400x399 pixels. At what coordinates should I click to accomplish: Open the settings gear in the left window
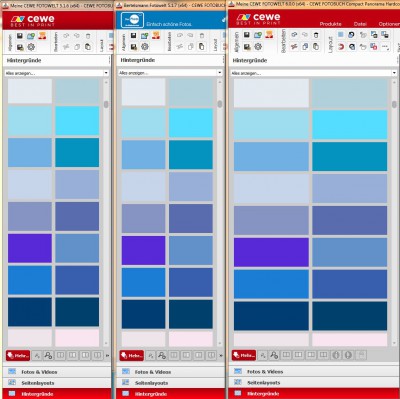(31, 47)
